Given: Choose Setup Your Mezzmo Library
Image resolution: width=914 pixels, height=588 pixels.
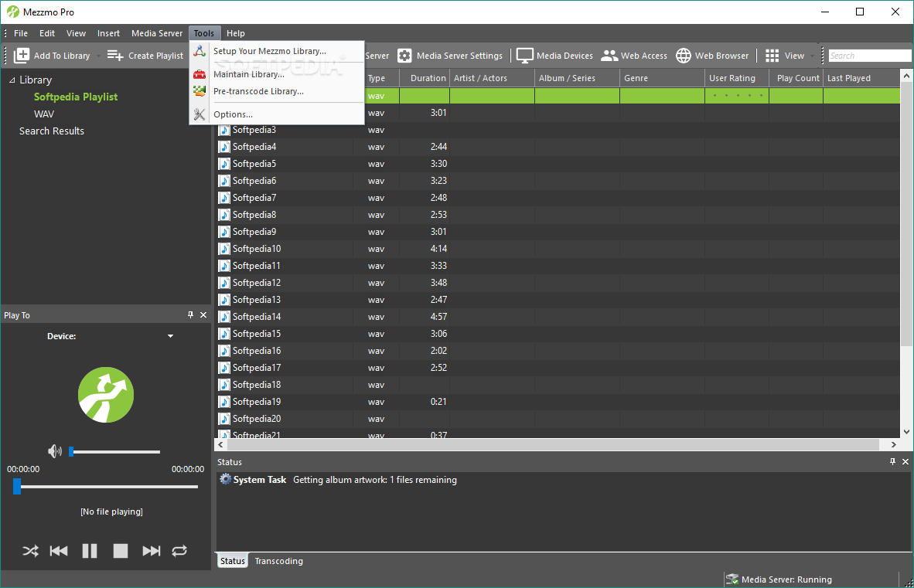Looking at the screenshot, I should [277, 51].
